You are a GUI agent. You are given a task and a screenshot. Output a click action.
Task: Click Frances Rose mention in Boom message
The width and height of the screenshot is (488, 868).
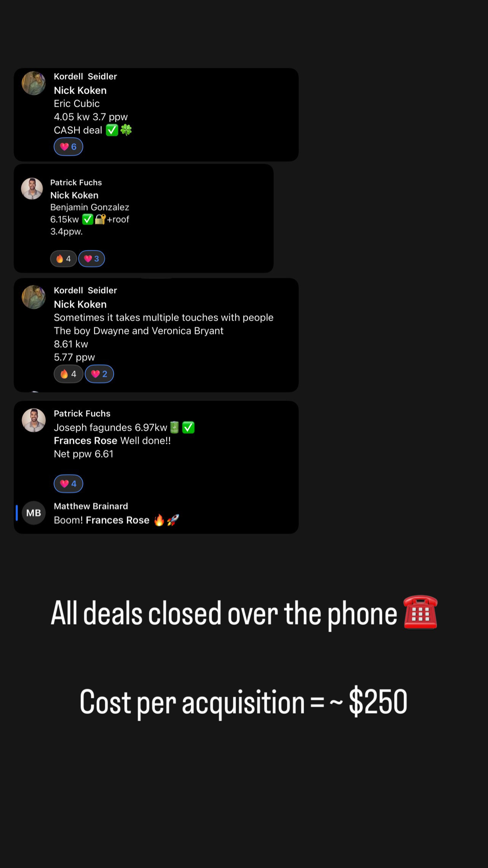[117, 520]
